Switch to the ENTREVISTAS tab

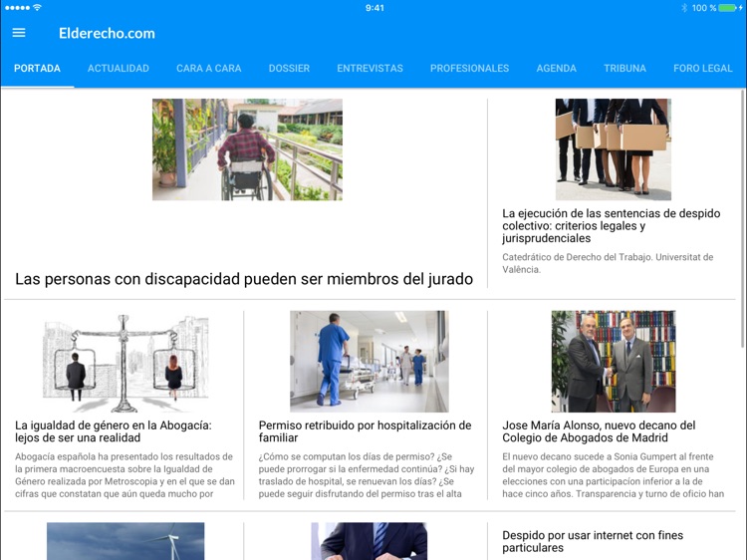[x=371, y=68]
